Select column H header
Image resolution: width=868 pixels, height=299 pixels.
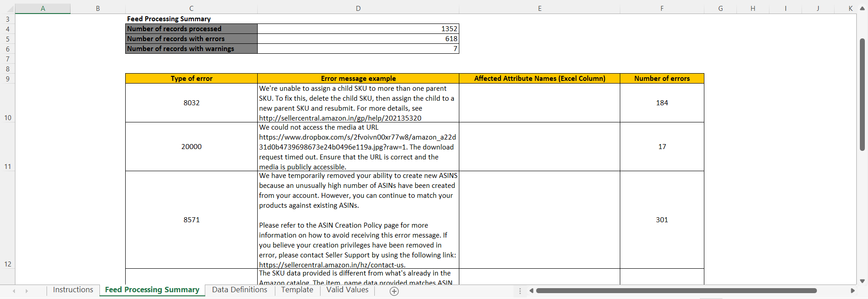(753, 9)
